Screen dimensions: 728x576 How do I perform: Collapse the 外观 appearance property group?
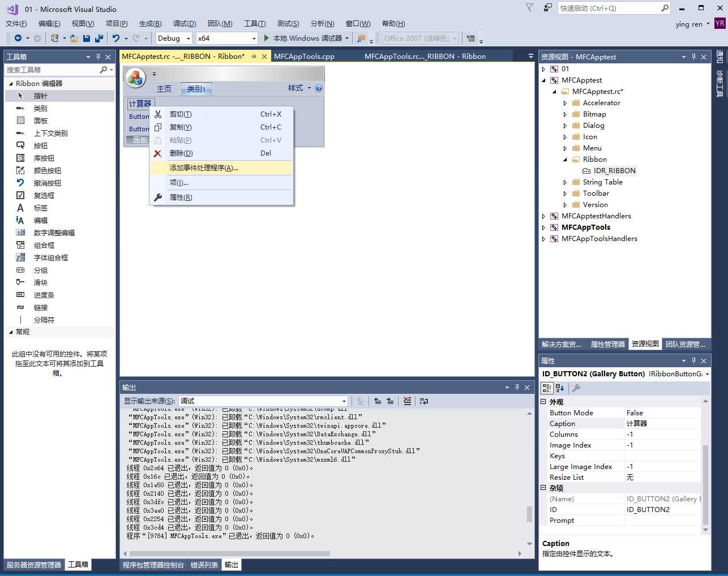(543, 402)
